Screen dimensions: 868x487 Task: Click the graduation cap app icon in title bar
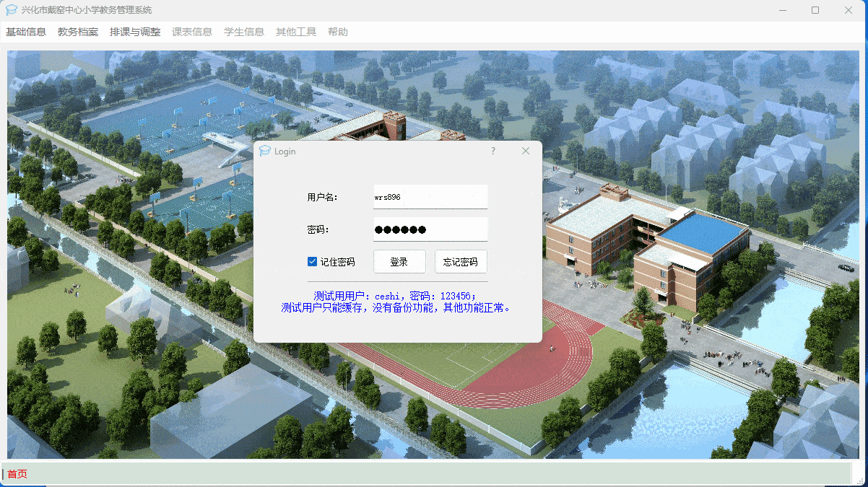coord(12,10)
